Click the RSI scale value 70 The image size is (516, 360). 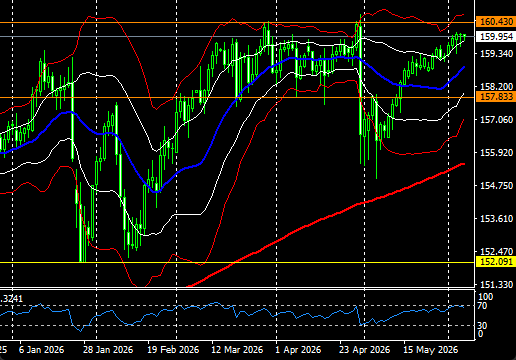coord(482,306)
